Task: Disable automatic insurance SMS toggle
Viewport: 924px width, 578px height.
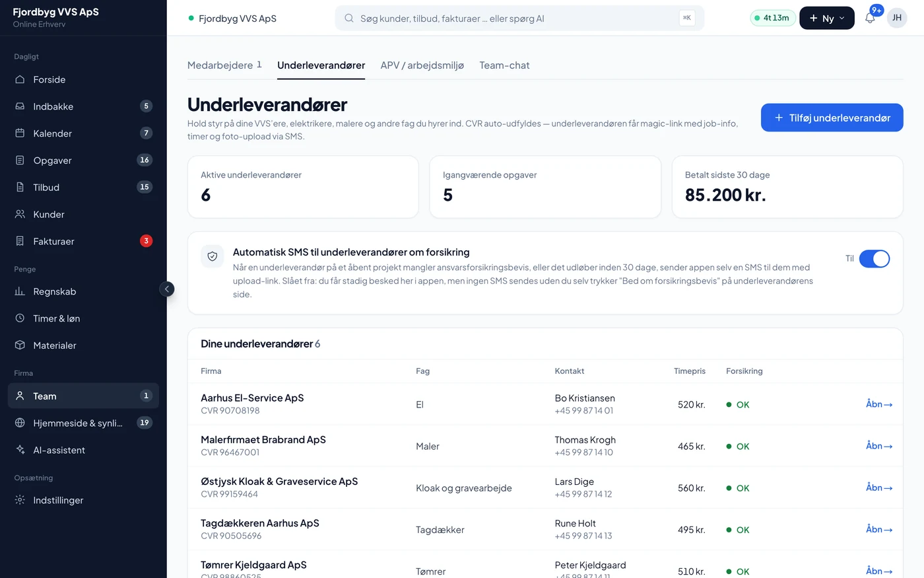Action: [x=874, y=259]
